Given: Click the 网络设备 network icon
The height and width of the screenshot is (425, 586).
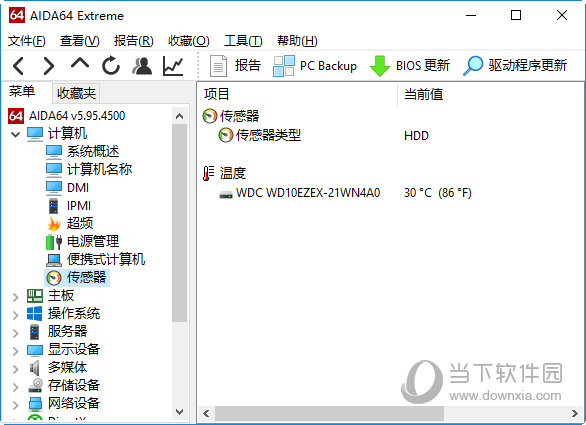Looking at the screenshot, I should (x=35, y=404).
